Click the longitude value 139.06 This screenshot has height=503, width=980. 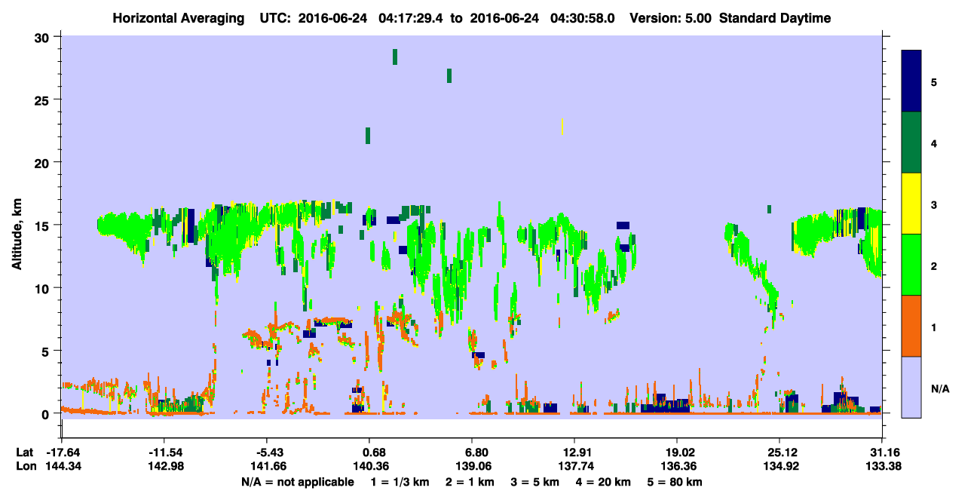472,466
